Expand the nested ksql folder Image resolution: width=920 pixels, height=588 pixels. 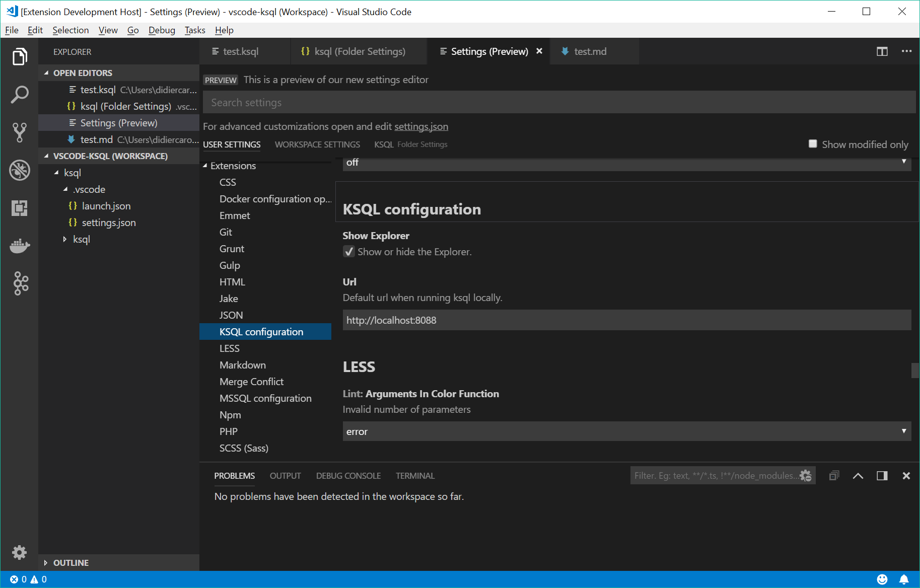click(64, 239)
